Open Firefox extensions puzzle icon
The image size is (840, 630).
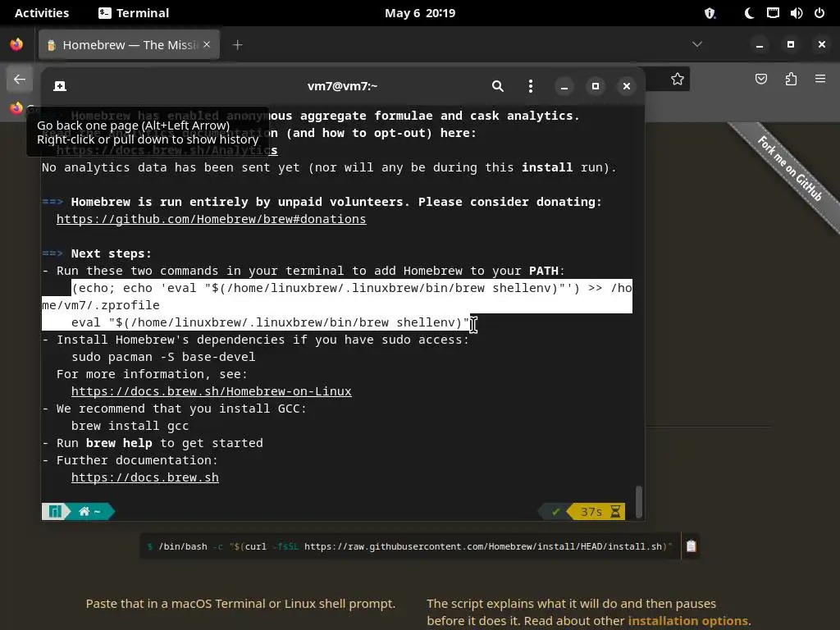(x=791, y=80)
